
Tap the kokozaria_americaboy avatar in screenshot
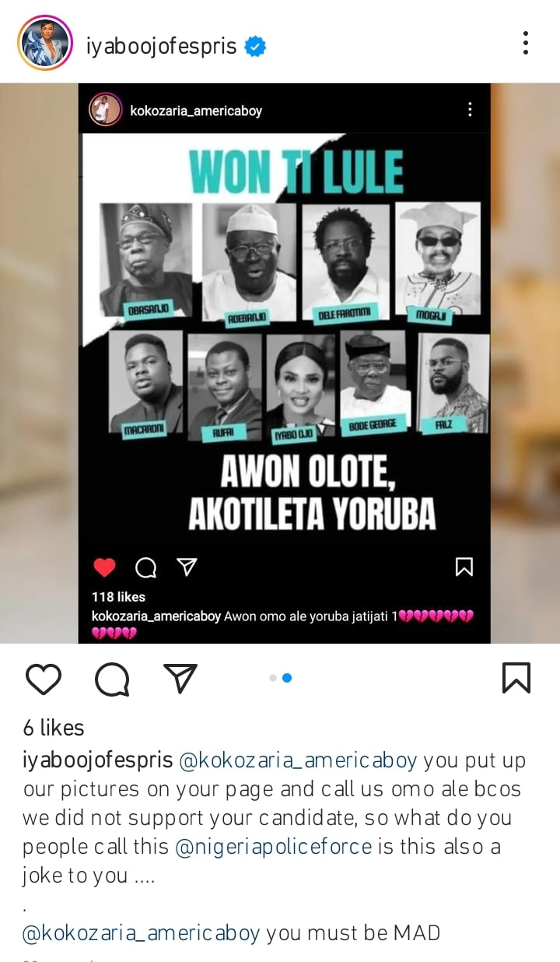coord(105,110)
